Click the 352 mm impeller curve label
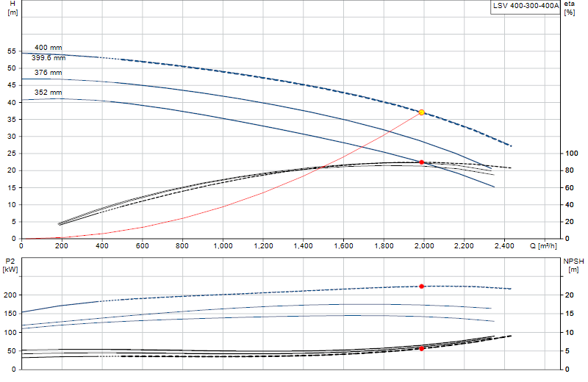 coord(48,93)
